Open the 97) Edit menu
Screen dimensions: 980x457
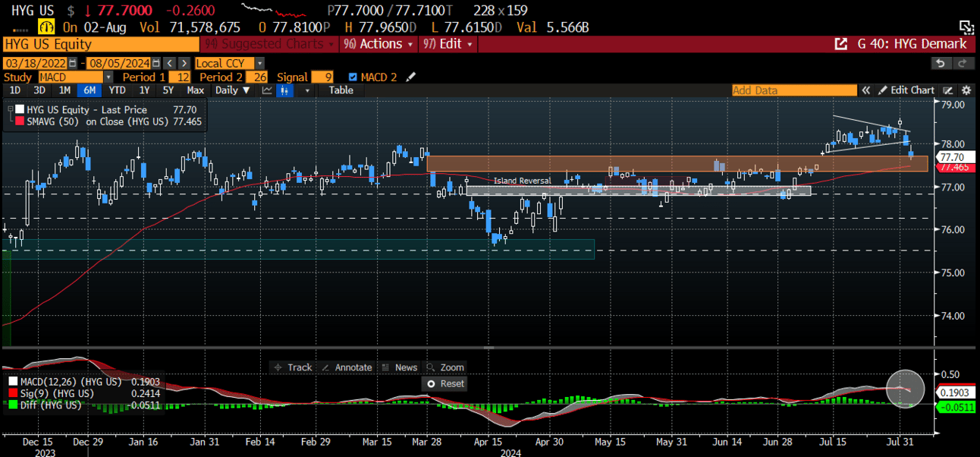(x=450, y=44)
